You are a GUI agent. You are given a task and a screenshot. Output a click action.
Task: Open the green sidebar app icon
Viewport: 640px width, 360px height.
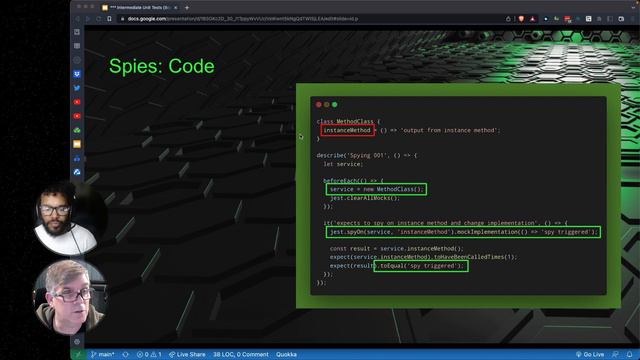point(77,130)
